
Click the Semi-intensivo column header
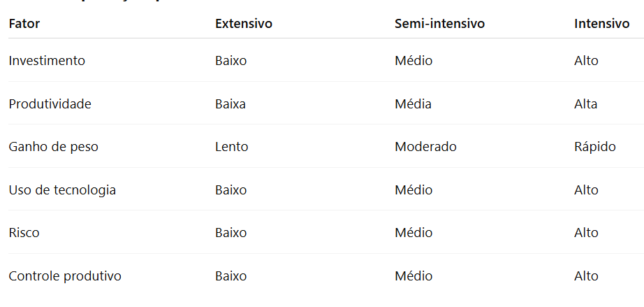[x=439, y=24]
